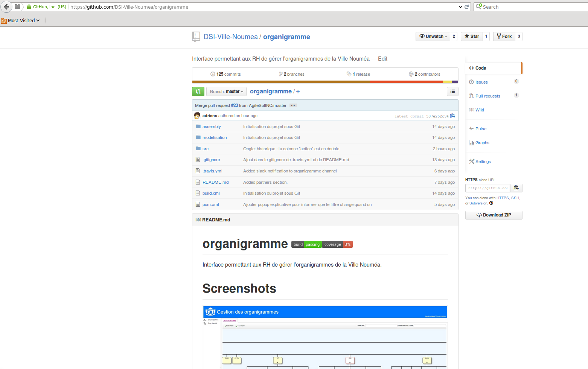This screenshot has height=369, width=588.
Task: Click the Edit description link
Action: [x=382, y=59]
